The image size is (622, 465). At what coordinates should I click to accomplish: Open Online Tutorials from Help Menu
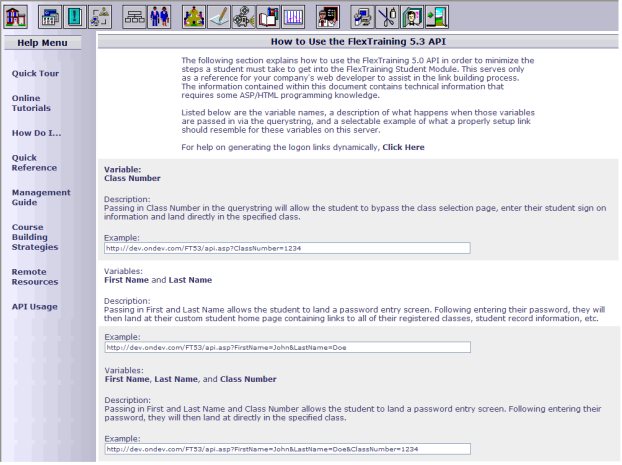(31, 103)
